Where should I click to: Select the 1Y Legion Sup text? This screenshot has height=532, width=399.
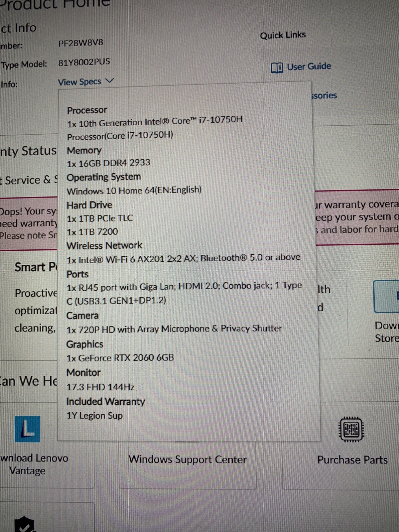95,416
